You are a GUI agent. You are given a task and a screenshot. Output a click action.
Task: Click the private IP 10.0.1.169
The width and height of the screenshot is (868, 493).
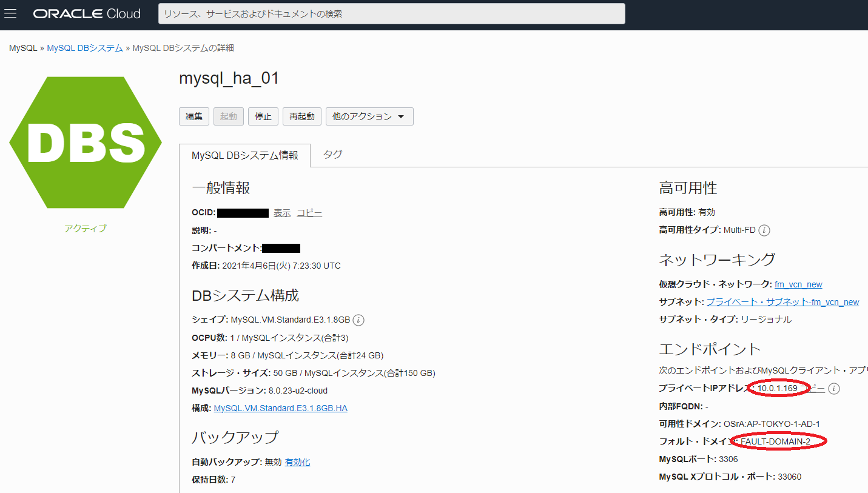coord(778,388)
